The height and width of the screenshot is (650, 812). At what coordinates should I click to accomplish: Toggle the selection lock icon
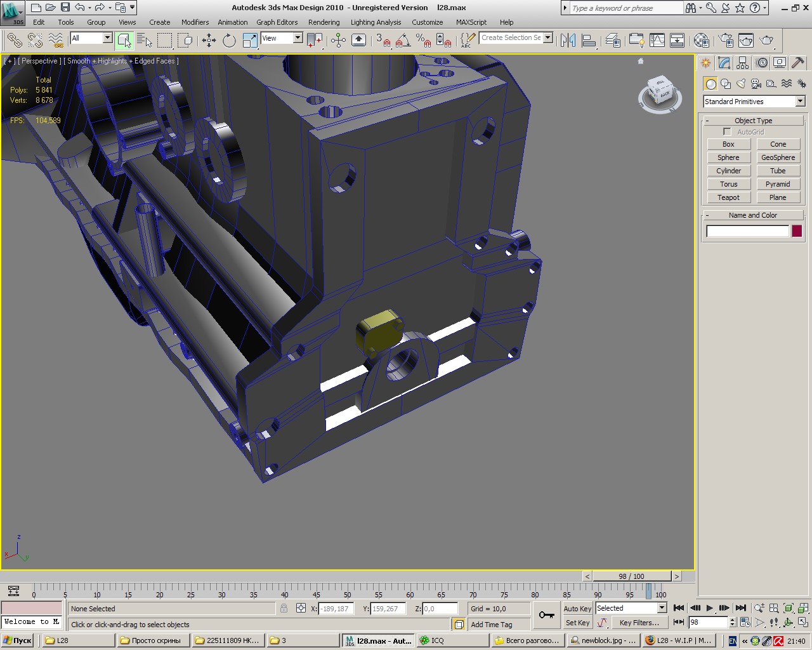click(x=284, y=608)
